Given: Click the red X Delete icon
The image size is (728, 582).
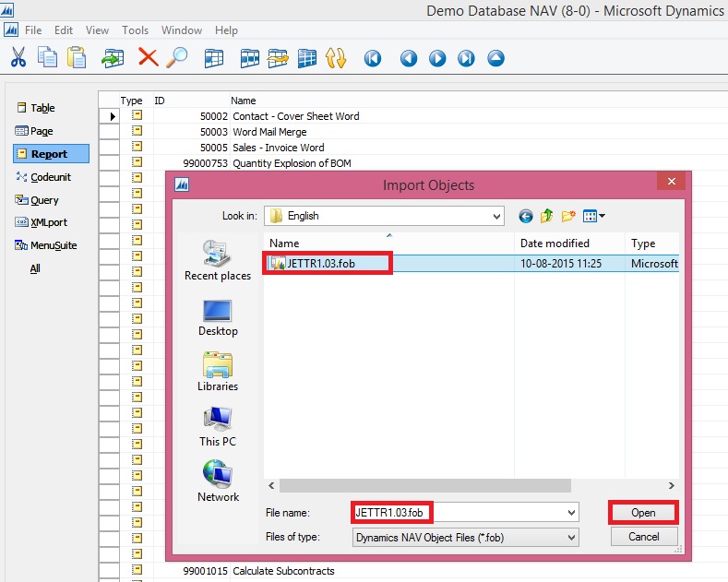Looking at the screenshot, I should [148, 57].
